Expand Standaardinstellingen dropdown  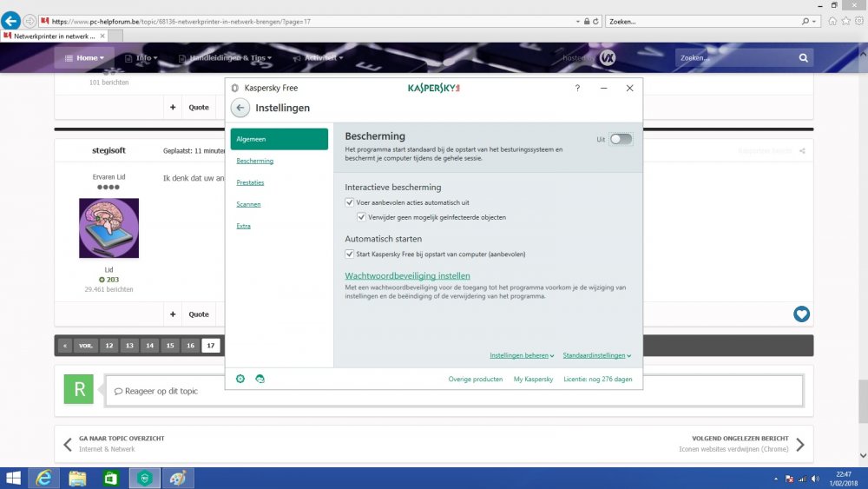(x=597, y=355)
